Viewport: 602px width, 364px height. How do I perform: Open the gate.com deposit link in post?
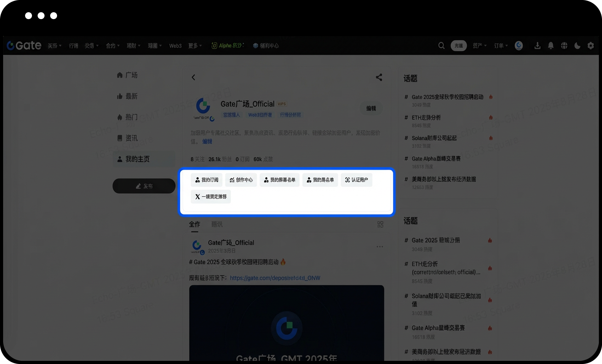click(x=275, y=278)
